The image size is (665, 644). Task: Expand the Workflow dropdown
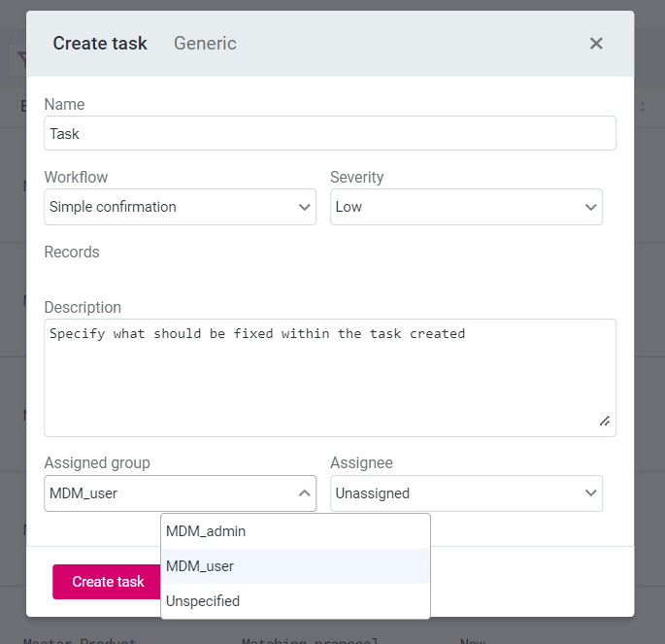(180, 207)
